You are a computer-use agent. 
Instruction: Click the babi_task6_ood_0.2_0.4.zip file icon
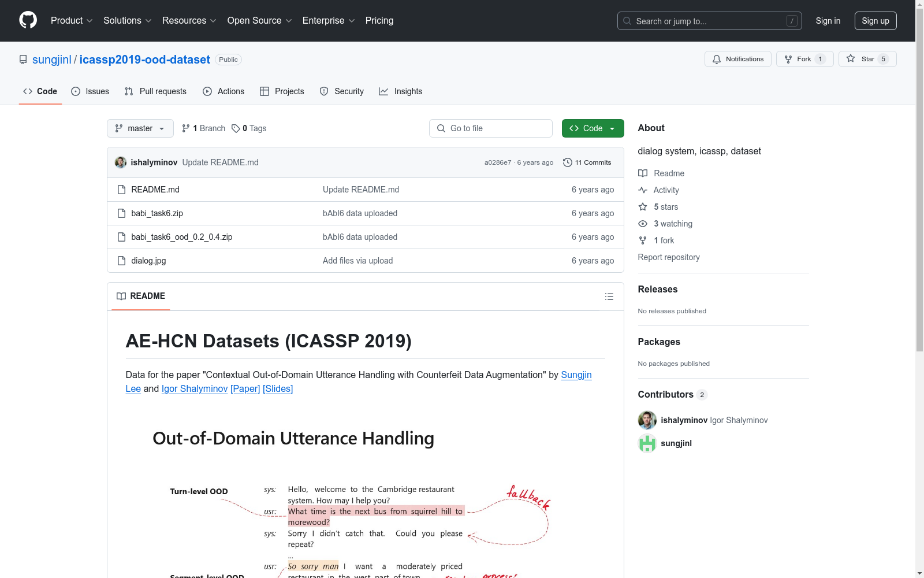[121, 237]
